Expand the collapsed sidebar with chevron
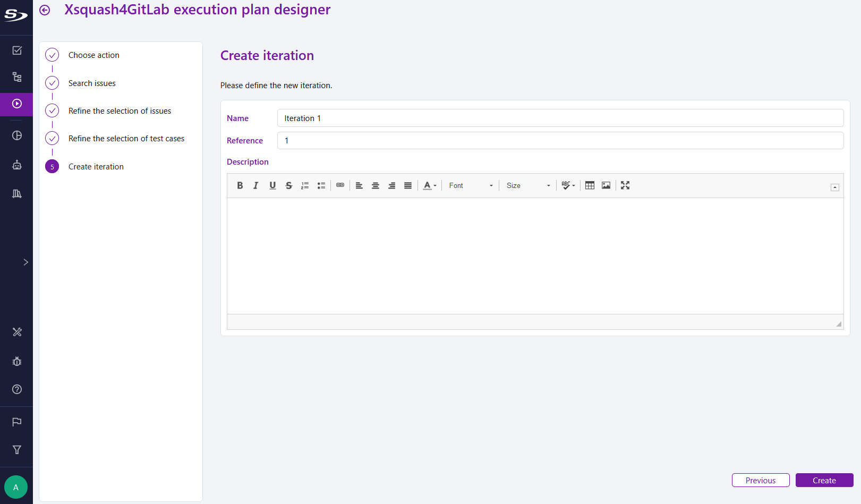 [25, 262]
